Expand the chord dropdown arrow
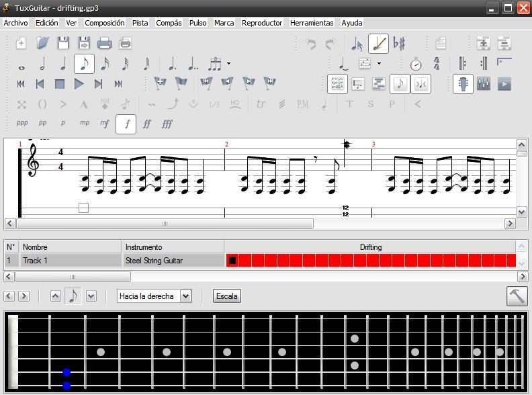 tap(379, 63)
